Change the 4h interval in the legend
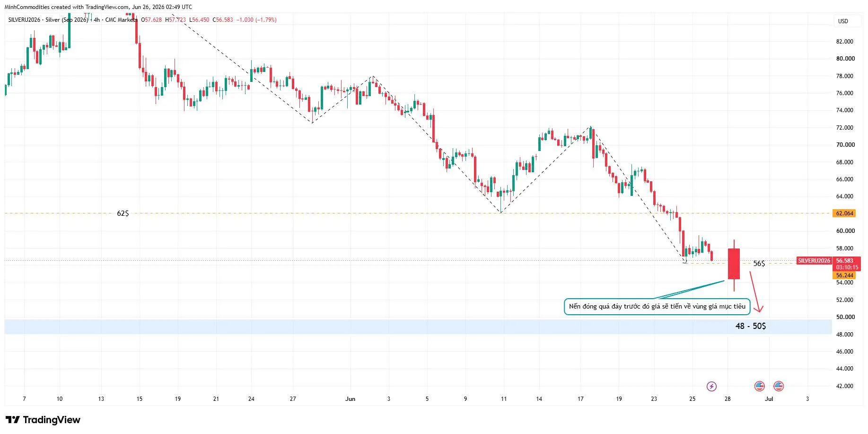This screenshot has height=434, width=868. [96, 20]
